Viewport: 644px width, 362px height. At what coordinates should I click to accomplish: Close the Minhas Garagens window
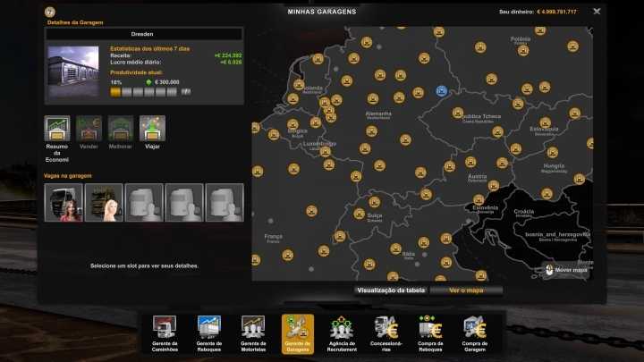pyautogui.click(x=597, y=12)
